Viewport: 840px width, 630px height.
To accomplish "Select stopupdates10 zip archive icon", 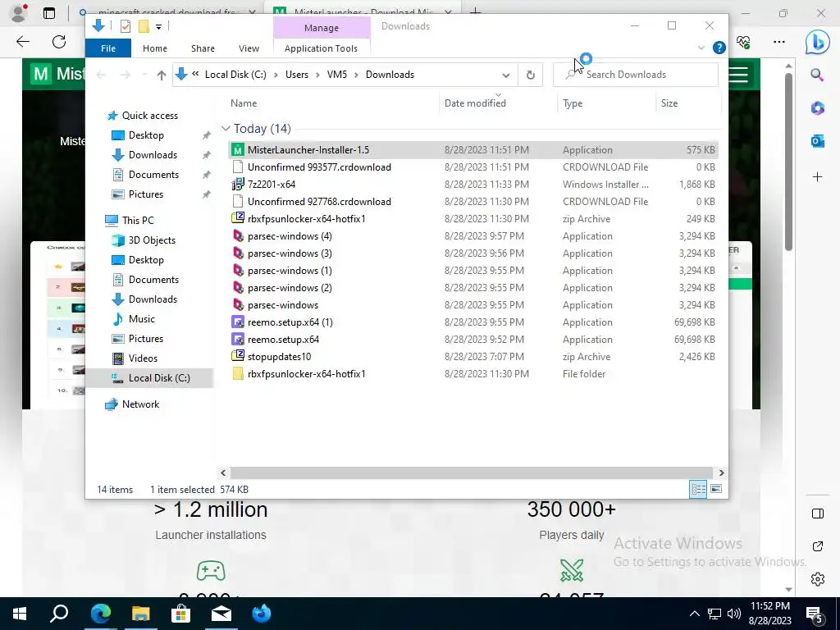I will click(x=237, y=356).
